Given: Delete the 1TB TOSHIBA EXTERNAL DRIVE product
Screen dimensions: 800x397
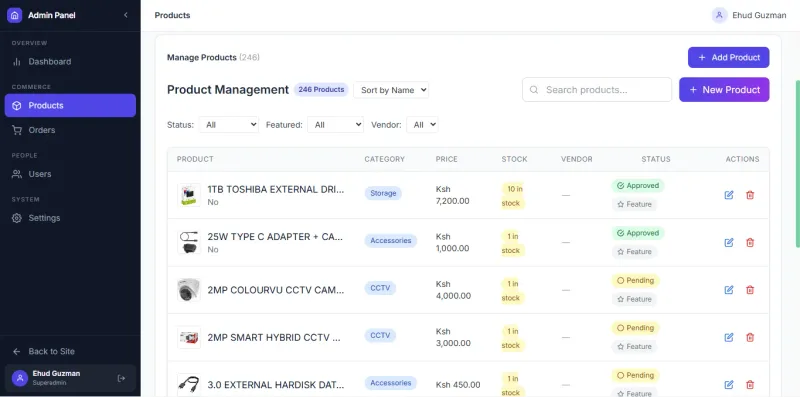Looking at the screenshot, I should [750, 195].
